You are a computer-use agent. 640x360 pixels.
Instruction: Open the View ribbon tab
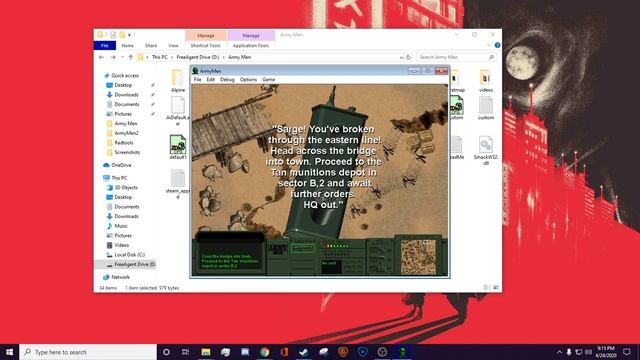point(173,45)
